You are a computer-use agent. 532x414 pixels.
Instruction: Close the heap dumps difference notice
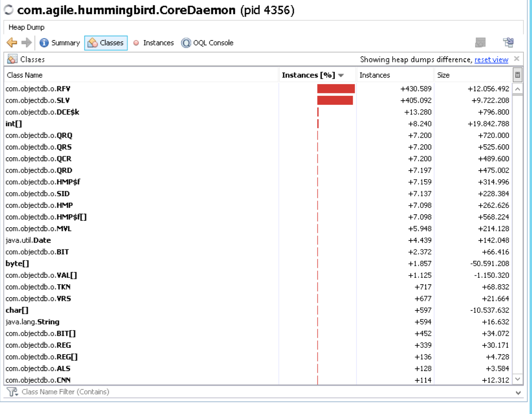tap(517, 59)
